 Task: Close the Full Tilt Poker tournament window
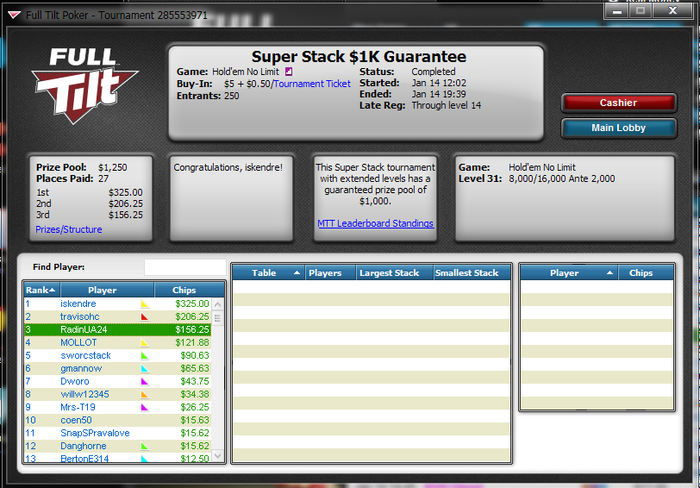tap(672, 11)
